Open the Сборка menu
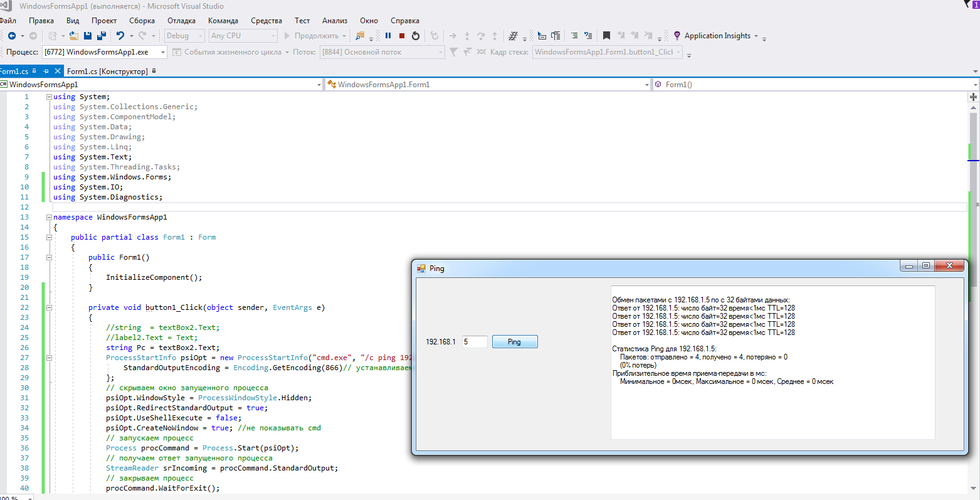 pyautogui.click(x=142, y=21)
